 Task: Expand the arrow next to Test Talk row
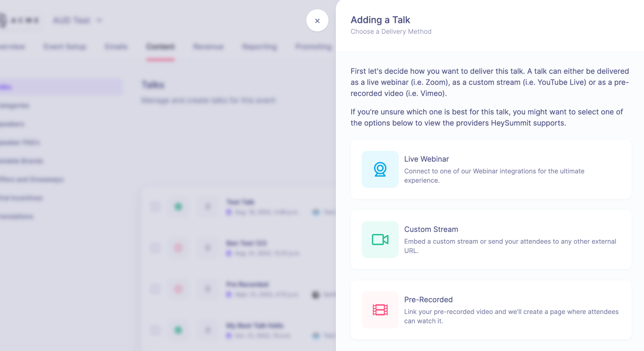[x=208, y=207]
